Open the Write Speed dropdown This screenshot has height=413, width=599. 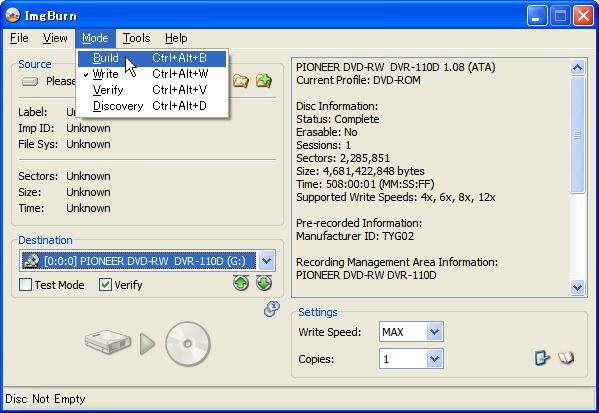click(434, 332)
